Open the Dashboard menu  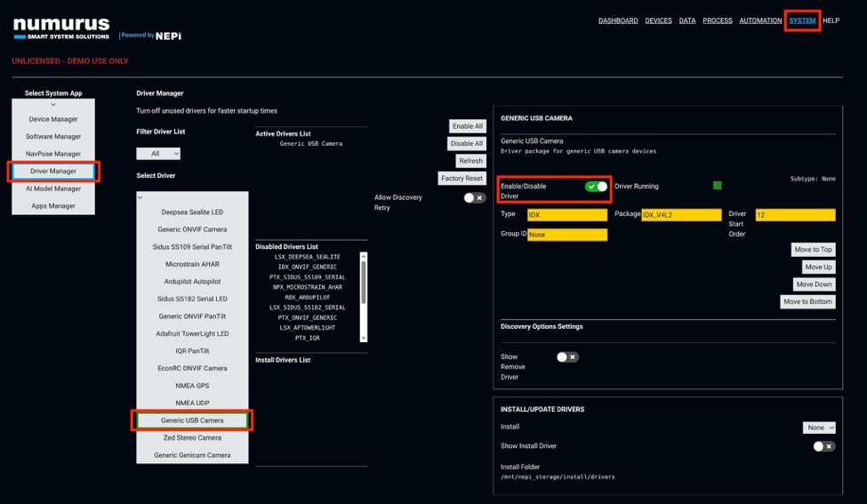tap(617, 20)
